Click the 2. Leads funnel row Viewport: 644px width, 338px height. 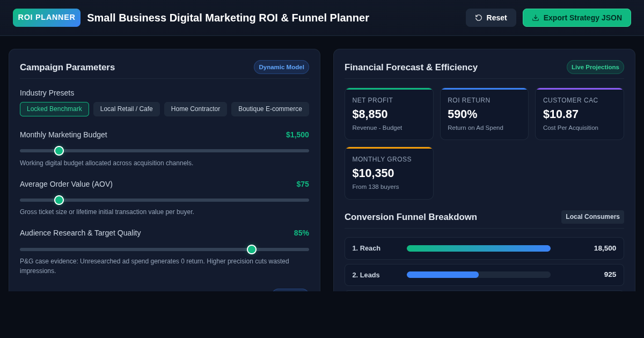[x=484, y=275]
